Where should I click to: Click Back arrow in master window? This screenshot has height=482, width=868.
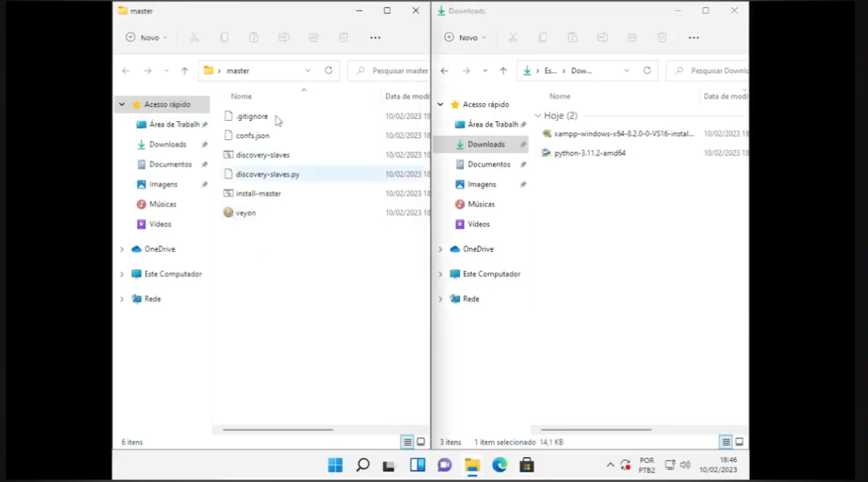pyautogui.click(x=126, y=70)
